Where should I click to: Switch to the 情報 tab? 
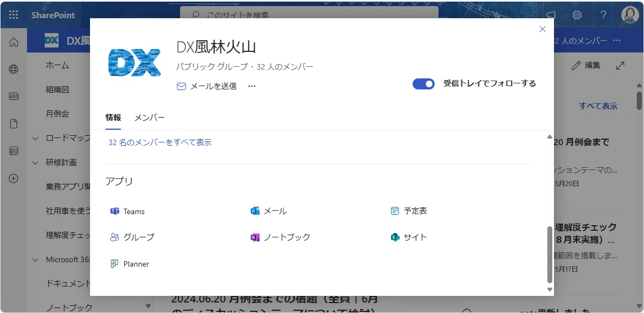[113, 118]
